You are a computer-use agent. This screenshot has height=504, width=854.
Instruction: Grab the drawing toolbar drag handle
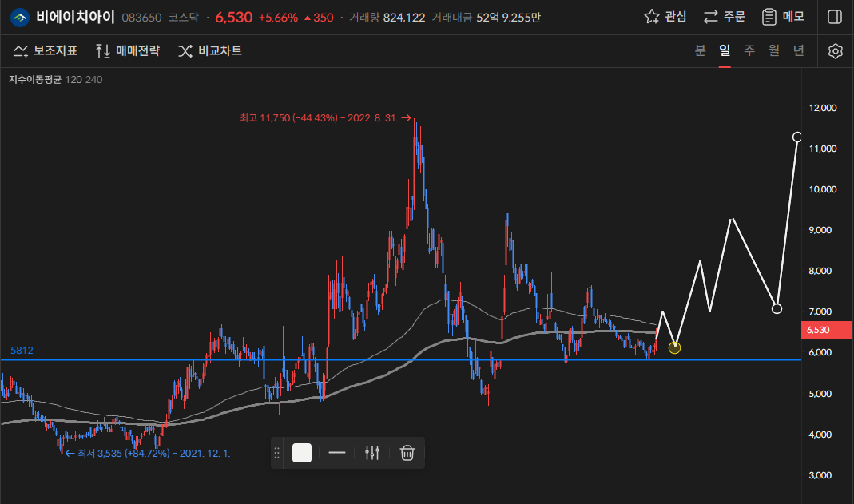pyautogui.click(x=276, y=453)
